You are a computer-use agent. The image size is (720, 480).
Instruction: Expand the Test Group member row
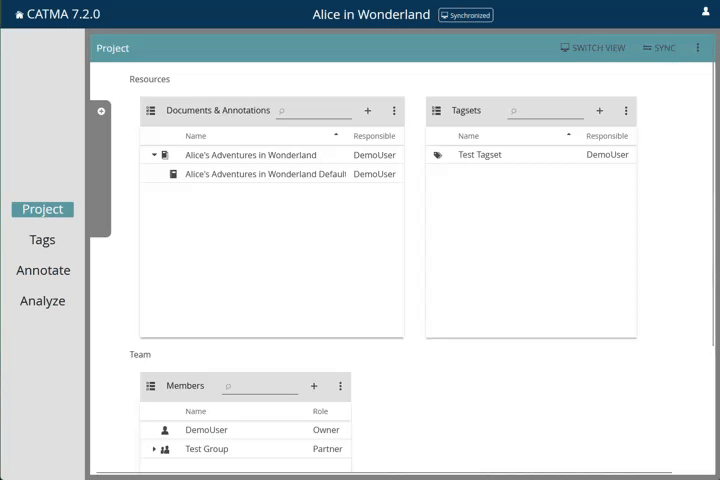click(154, 449)
